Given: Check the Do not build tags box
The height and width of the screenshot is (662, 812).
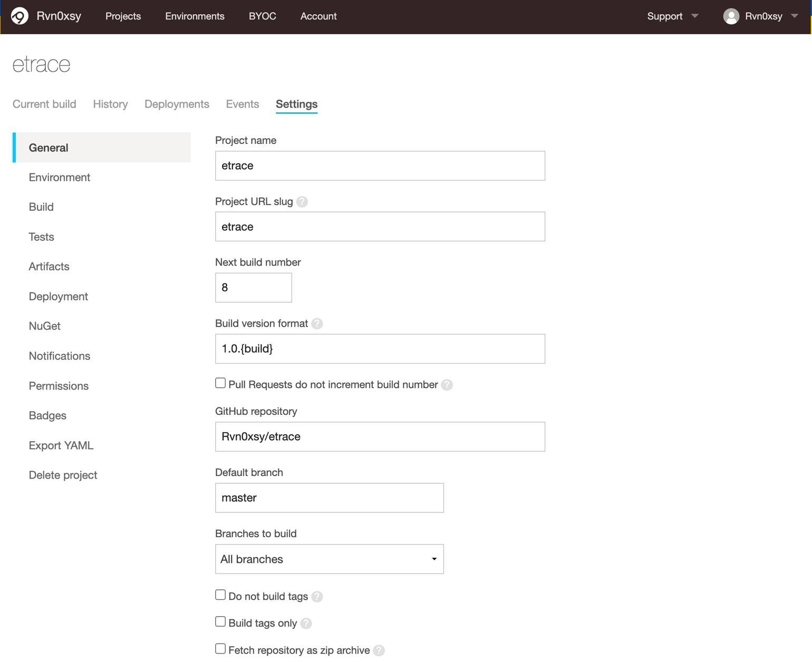Looking at the screenshot, I should click(220, 595).
